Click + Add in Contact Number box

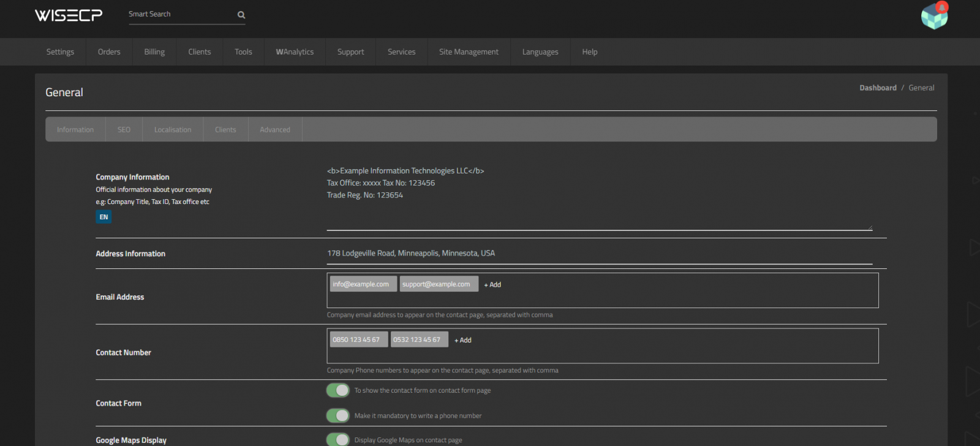pyautogui.click(x=463, y=340)
